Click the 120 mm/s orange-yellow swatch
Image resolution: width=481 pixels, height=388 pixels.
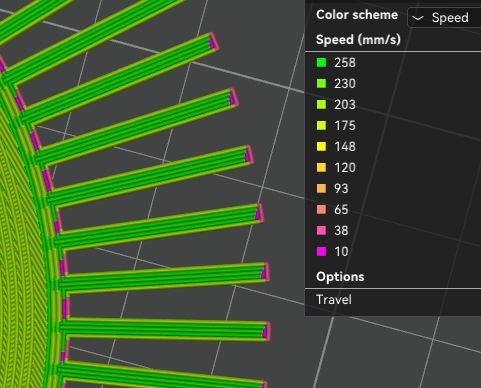pyautogui.click(x=321, y=168)
